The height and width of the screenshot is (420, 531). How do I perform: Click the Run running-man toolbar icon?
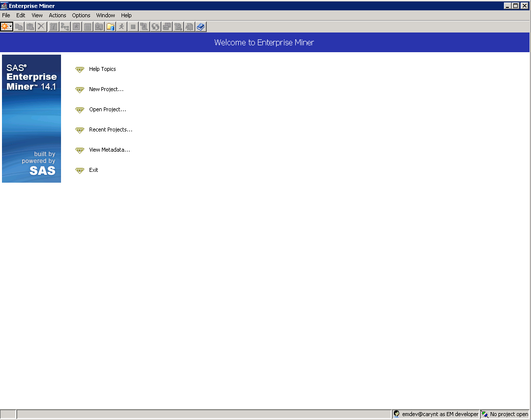coord(122,27)
